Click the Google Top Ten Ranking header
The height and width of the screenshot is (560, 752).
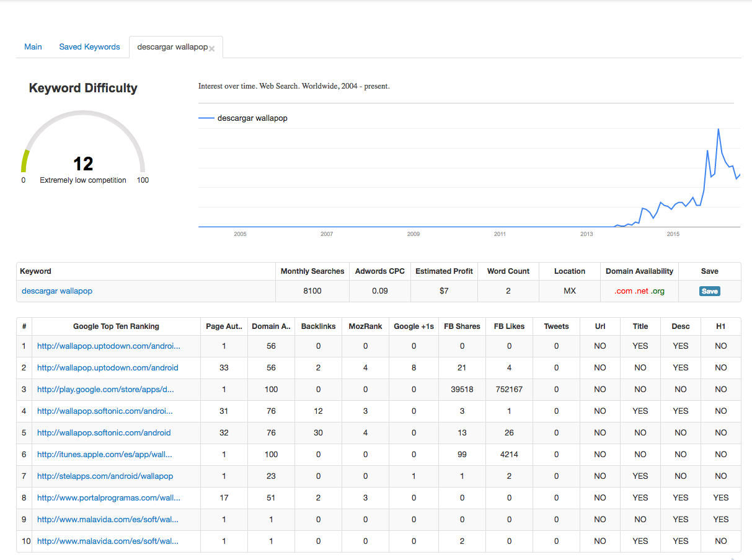pos(116,326)
